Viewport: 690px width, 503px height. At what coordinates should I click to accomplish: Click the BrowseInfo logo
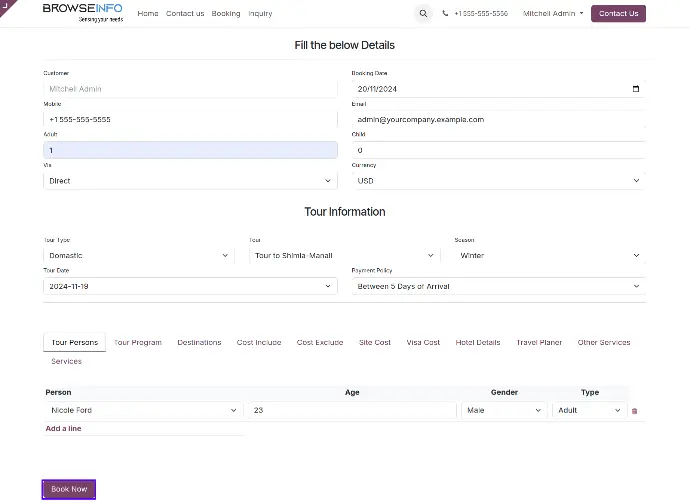(x=82, y=12)
